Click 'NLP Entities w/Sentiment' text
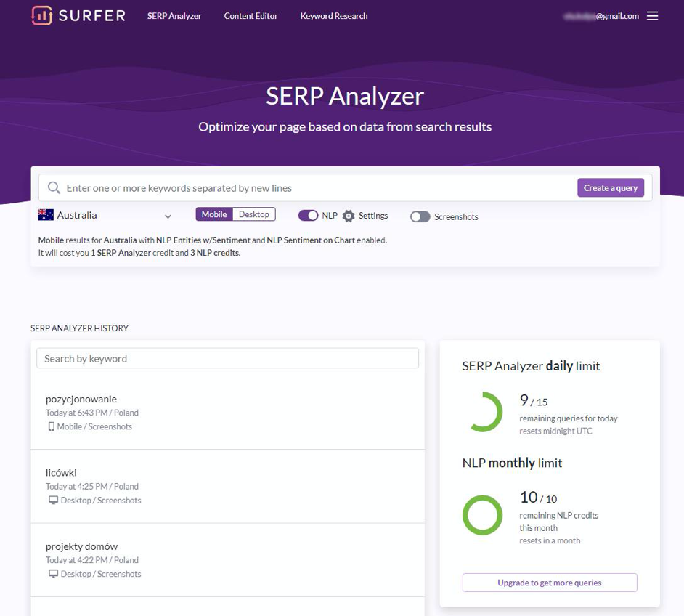 203,240
